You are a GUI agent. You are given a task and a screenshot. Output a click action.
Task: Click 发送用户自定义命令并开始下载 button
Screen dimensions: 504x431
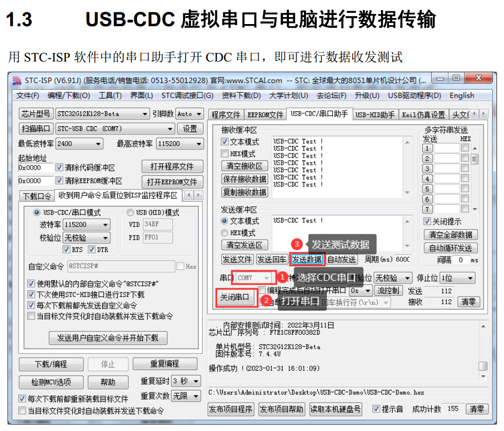[x=108, y=338]
